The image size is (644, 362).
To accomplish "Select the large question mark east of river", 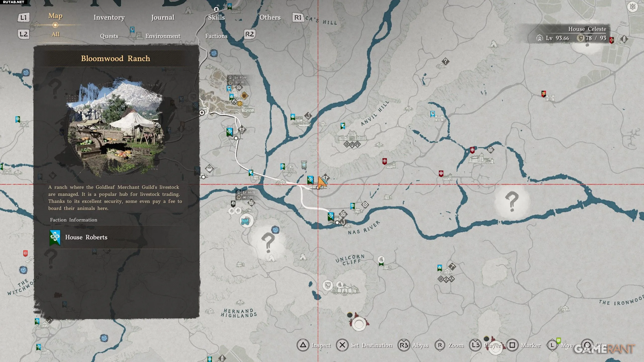I will 512,201.
